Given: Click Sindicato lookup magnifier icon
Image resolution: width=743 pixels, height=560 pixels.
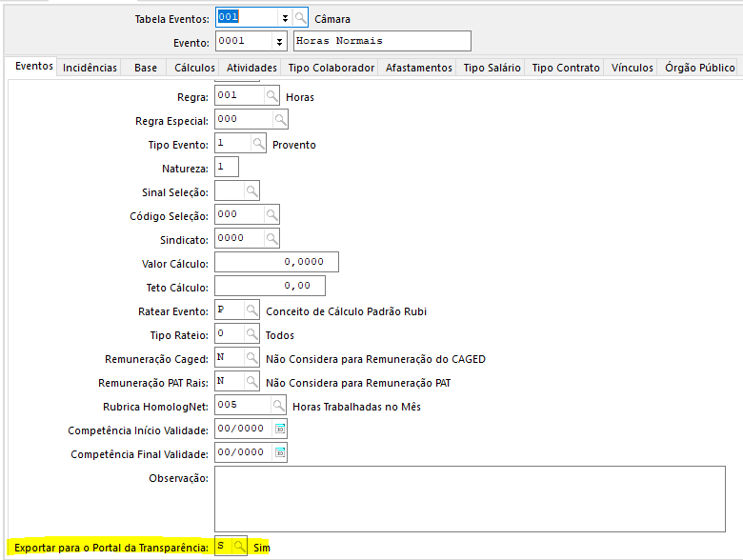Looking at the screenshot, I should pos(271,238).
